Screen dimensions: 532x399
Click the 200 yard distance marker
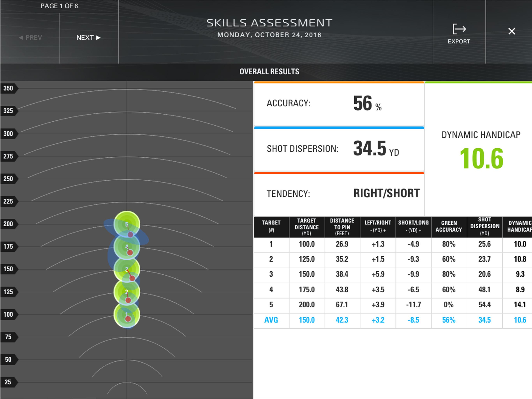point(8,224)
